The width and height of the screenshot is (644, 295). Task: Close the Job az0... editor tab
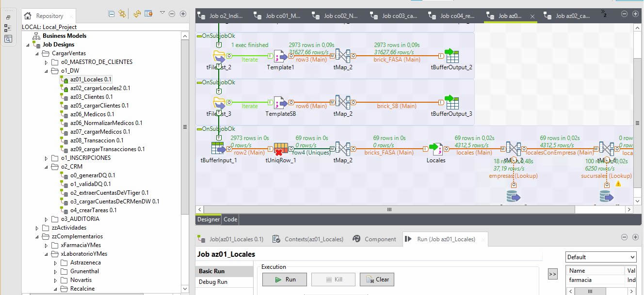coord(532,16)
